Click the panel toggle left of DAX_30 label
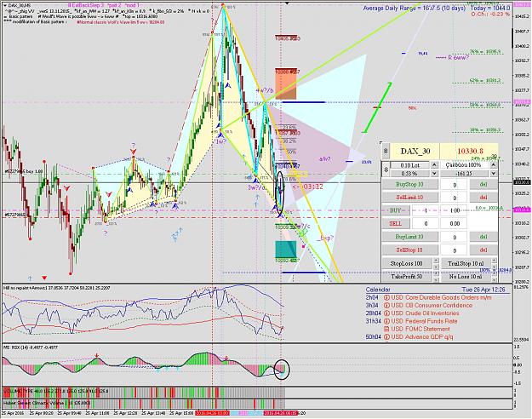 click(386, 151)
